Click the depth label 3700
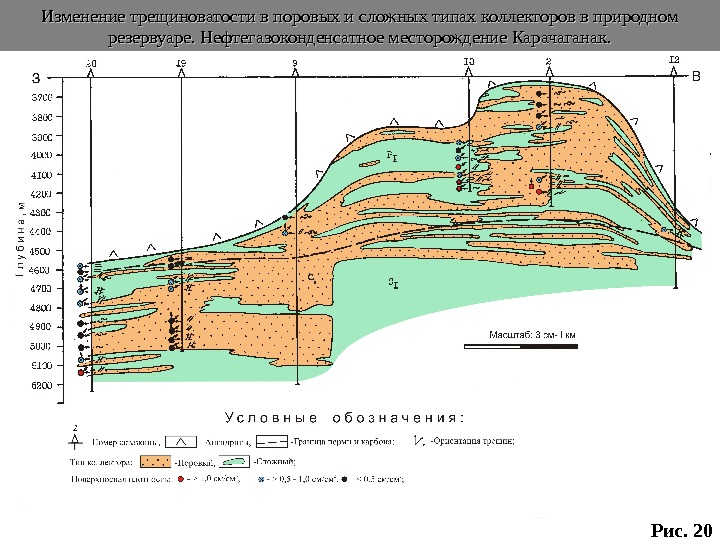Image resolution: width=720 pixels, height=540 pixels. (41, 97)
